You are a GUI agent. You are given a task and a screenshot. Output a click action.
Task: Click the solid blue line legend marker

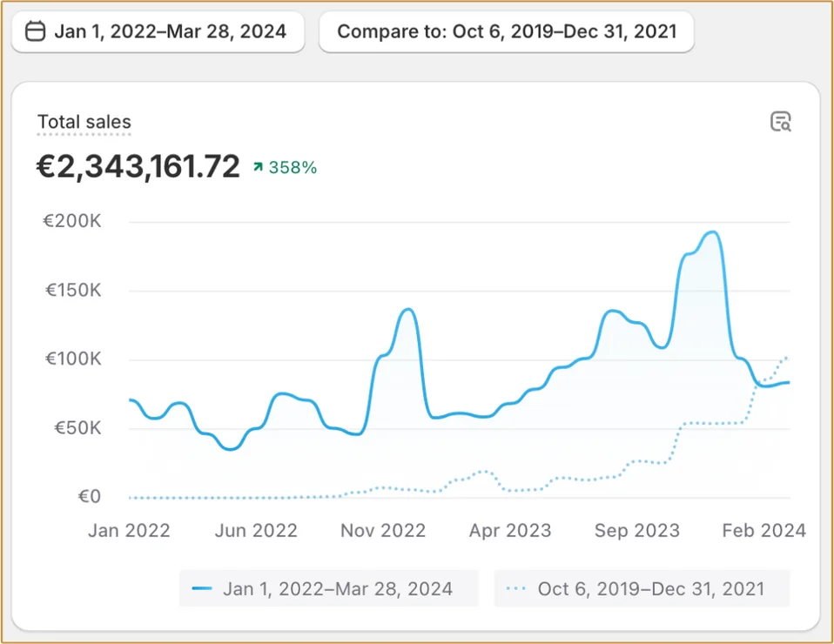(x=202, y=588)
